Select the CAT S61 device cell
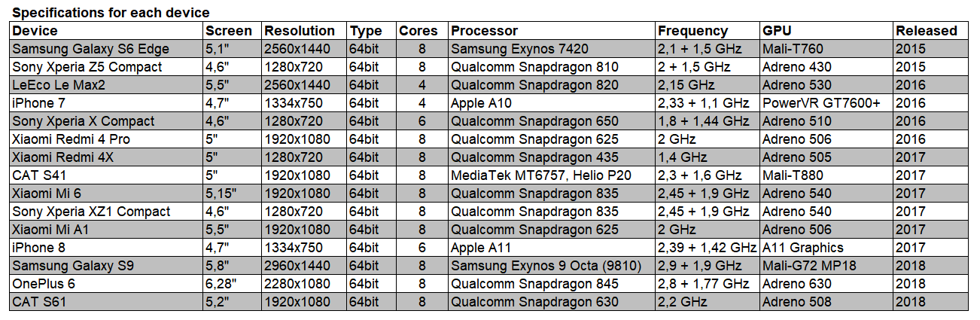The width and height of the screenshot is (980, 320). coord(106,302)
